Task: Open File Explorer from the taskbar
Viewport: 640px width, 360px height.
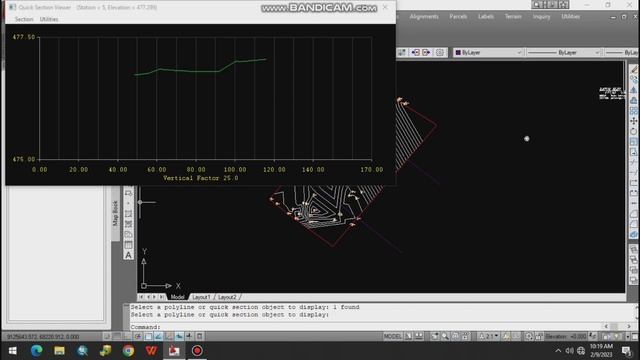Action: point(60,351)
